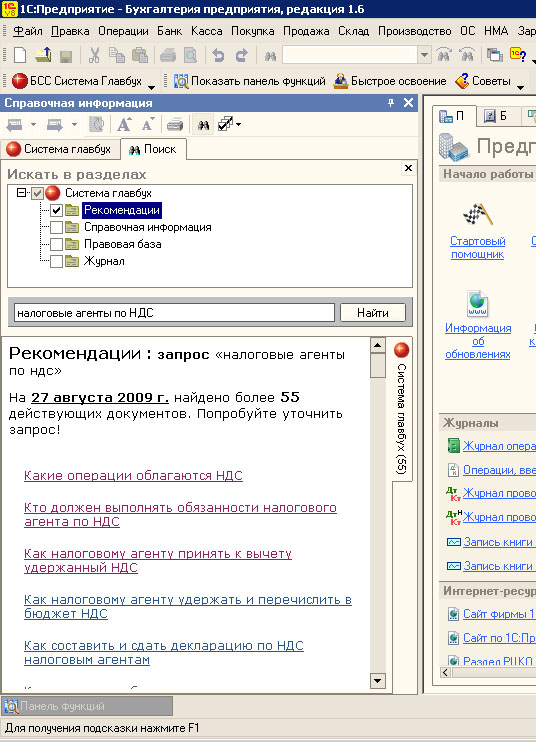Open the Файл menu
536x742 pixels.
[27, 31]
